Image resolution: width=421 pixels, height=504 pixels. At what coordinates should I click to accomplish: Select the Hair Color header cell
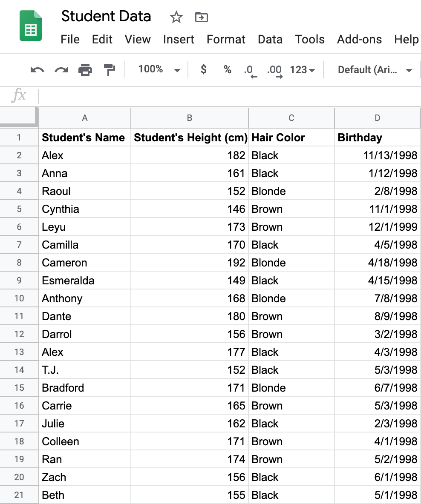click(291, 137)
